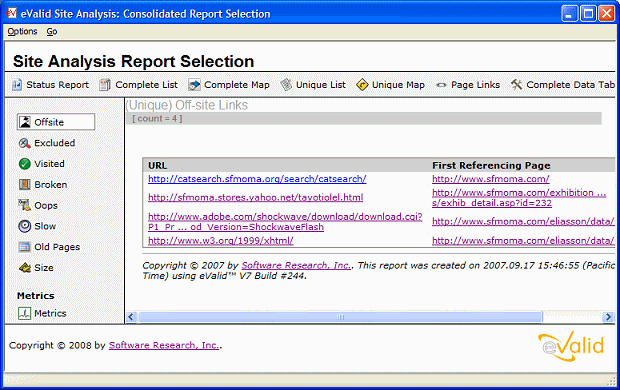The image size is (620, 390).
Task: Maximize the eValid window
Action: (x=588, y=14)
